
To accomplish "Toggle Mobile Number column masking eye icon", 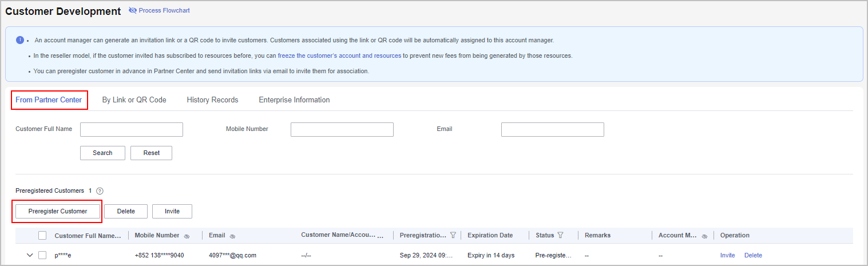I will pos(187,236).
